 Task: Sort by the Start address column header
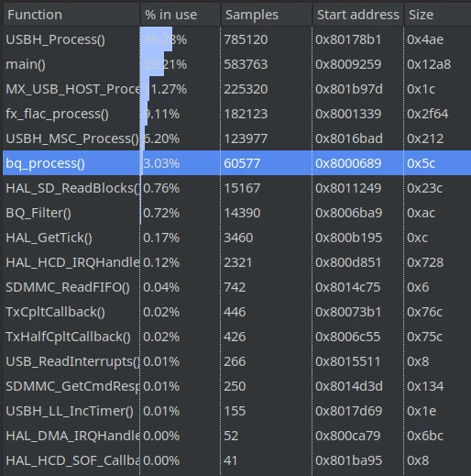click(x=358, y=15)
